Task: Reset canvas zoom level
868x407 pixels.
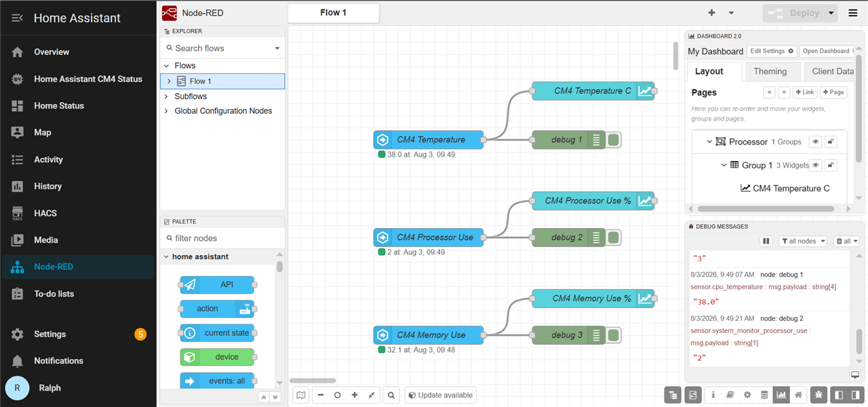Action: 337,395
